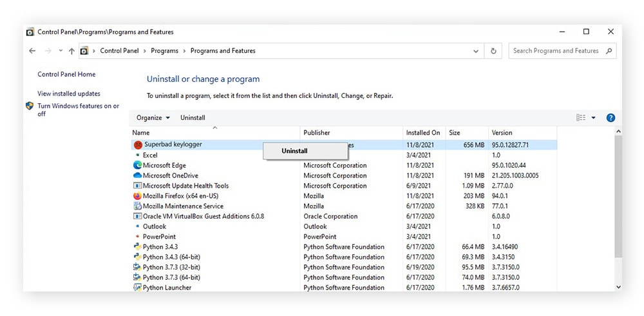Open View installed updates link

tap(69, 94)
